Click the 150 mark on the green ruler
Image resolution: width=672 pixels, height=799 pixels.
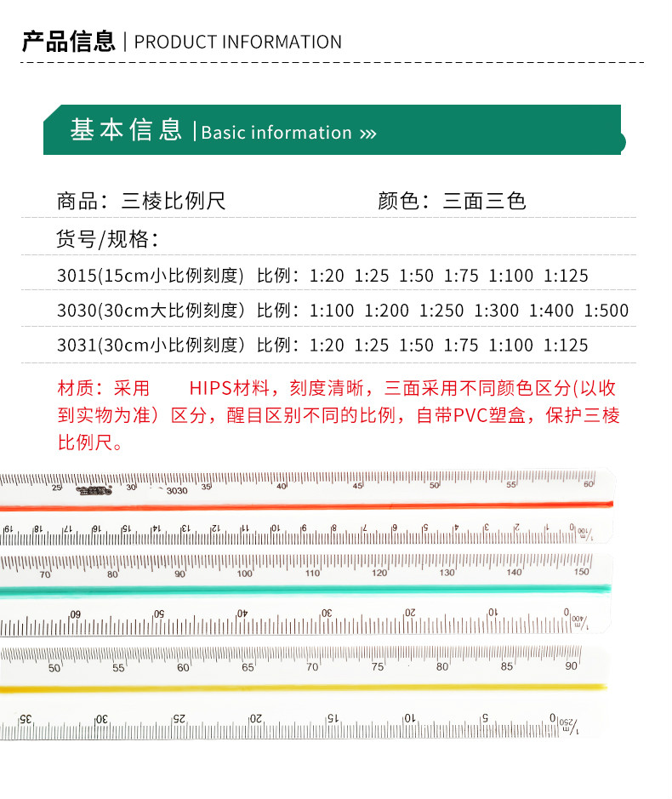[x=581, y=572]
